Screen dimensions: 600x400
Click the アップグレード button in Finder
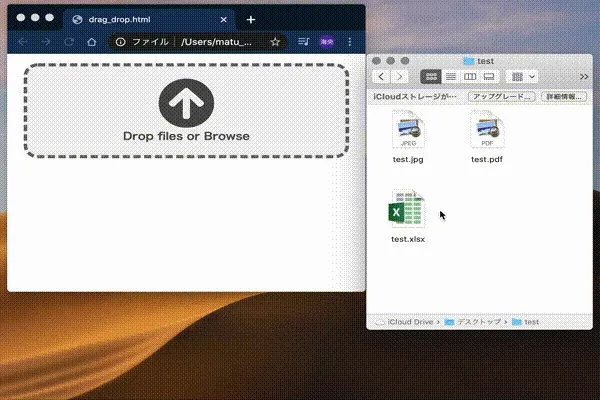501,96
